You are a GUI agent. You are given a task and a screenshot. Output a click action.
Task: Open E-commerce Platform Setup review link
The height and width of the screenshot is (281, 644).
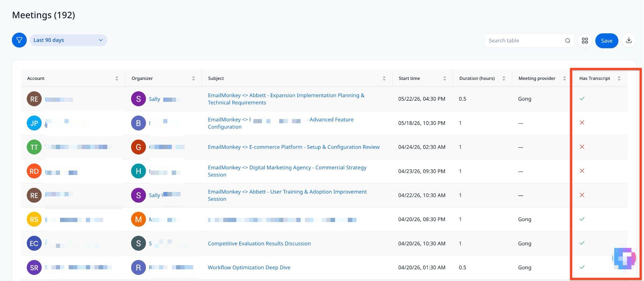[x=294, y=147]
